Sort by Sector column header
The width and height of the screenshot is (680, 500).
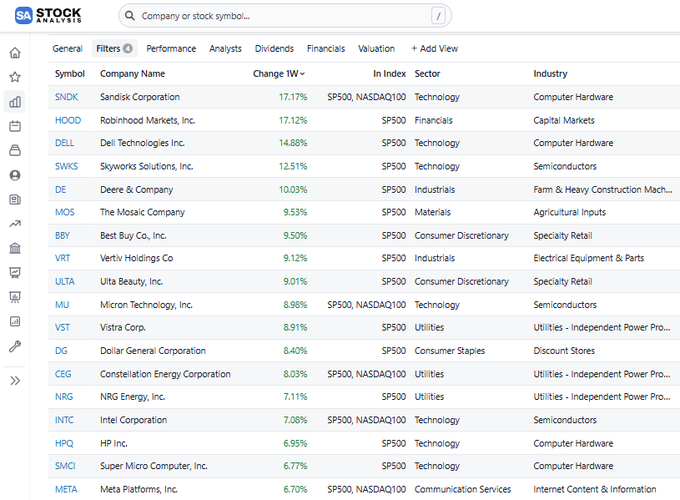point(427,74)
